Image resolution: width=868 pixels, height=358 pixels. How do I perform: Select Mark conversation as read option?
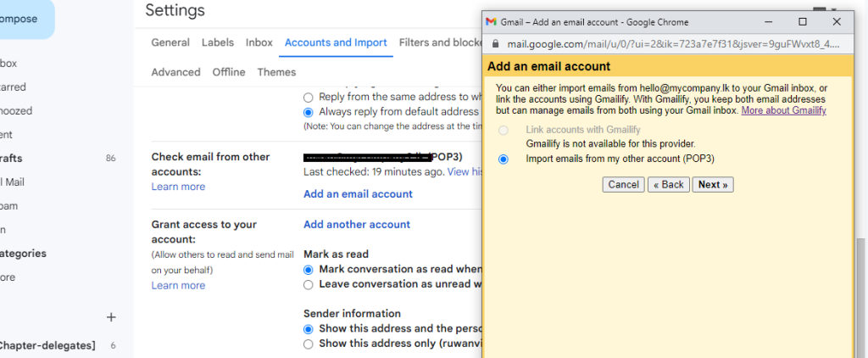pyautogui.click(x=309, y=270)
